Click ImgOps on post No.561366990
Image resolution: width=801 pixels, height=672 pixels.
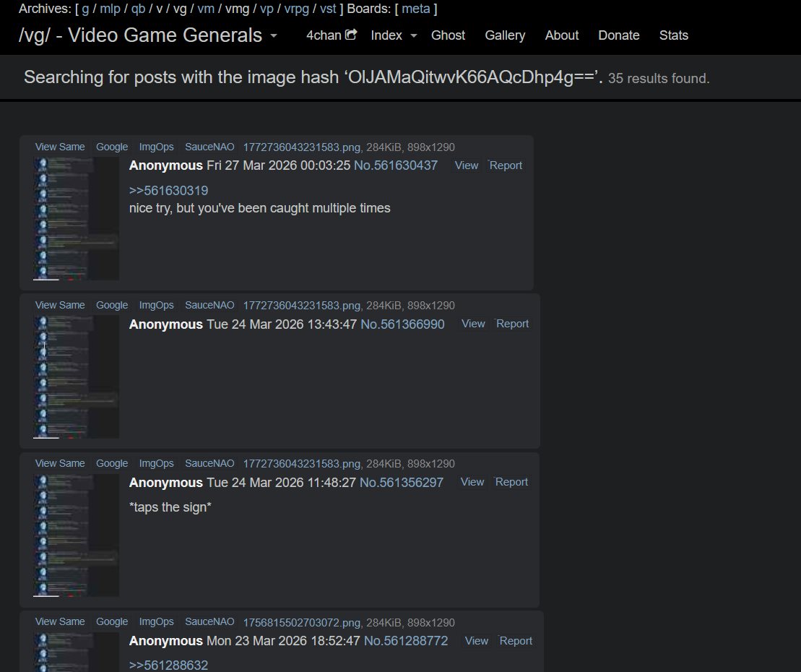click(156, 305)
